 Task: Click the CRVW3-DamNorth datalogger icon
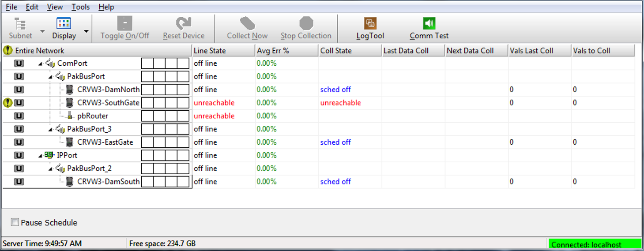pos(69,90)
